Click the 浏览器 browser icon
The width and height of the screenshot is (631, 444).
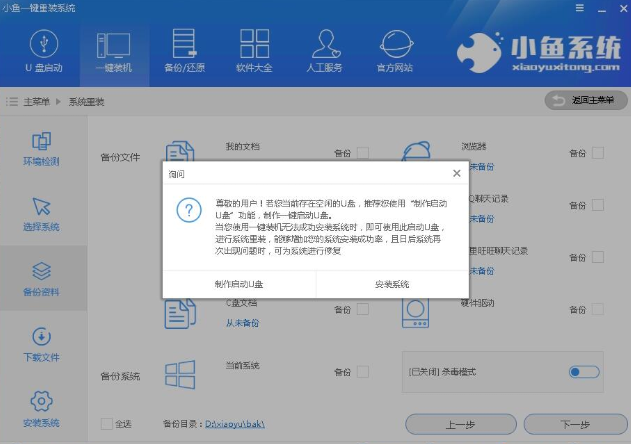tap(416, 151)
